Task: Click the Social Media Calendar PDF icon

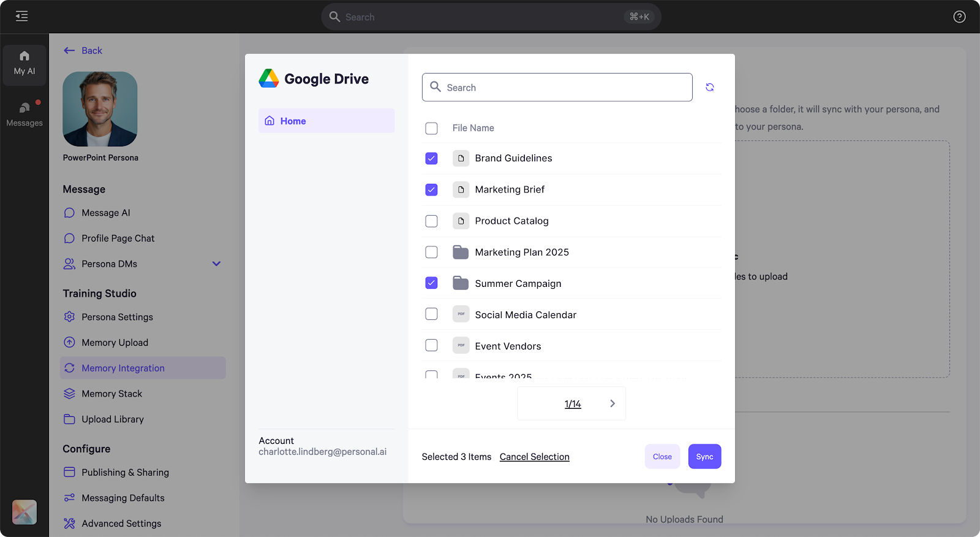Action: pos(461,314)
